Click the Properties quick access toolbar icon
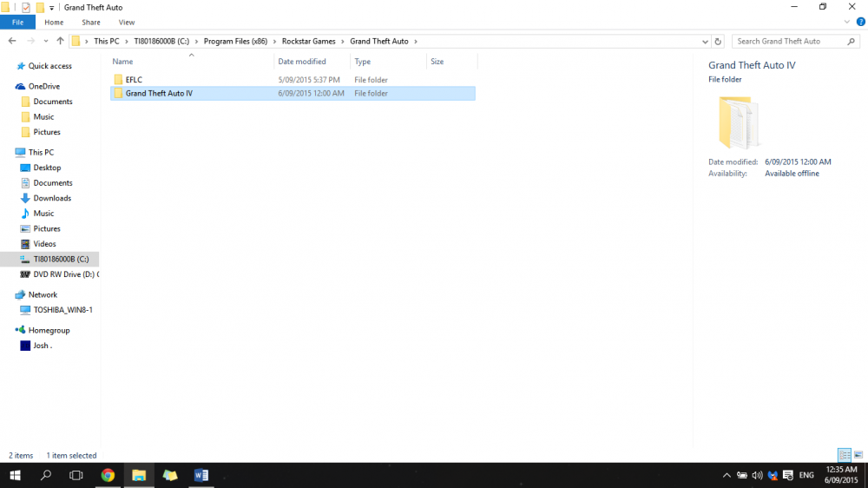Screen dimensions: 868x488 (x=26, y=8)
